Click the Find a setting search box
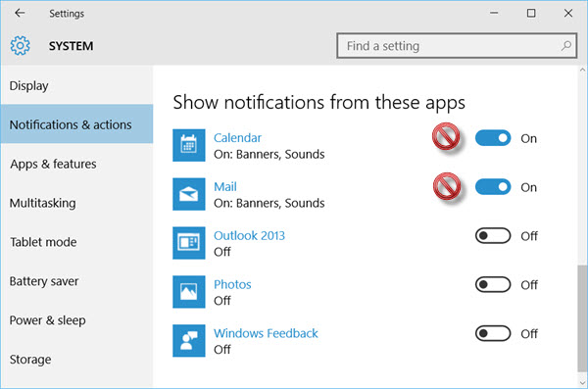The height and width of the screenshot is (389, 588). pyautogui.click(x=457, y=46)
